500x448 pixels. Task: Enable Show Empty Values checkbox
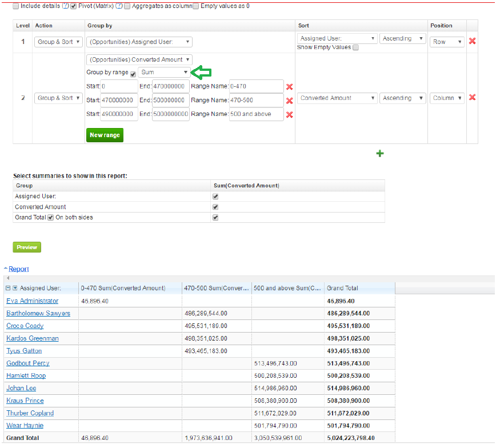[x=355, y=48]
